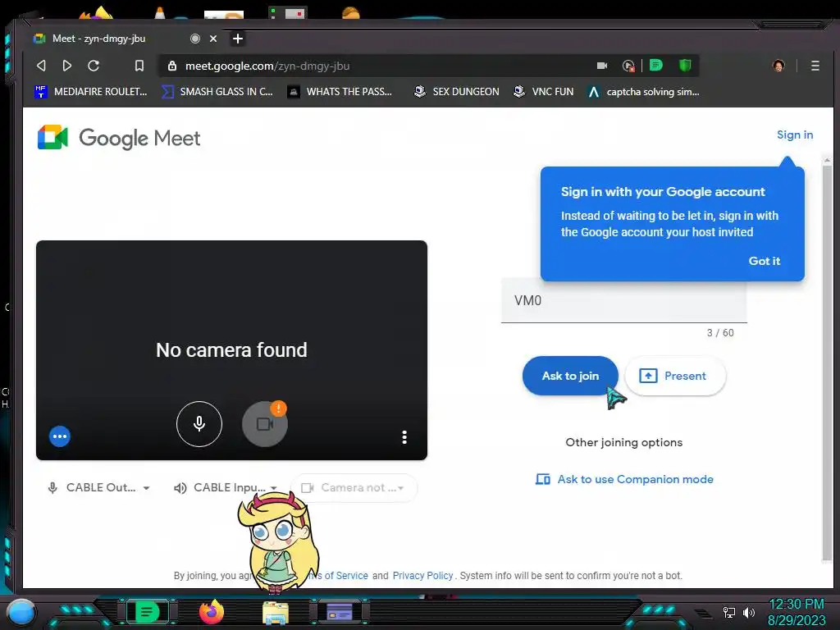This screenshot has width=840, height=630.
Task: Open WHATS THE PASS... bookmark
Action: click(x=340, y=92)
